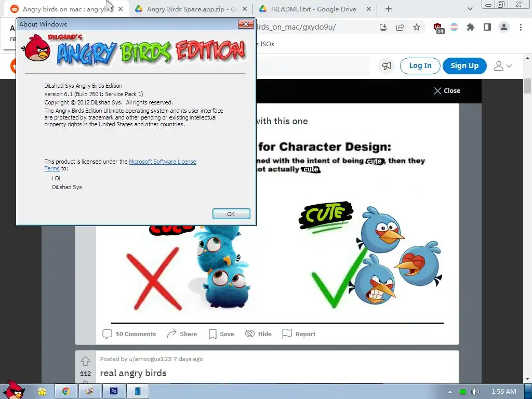Image resolution: width=532 pixels, height=399 pixels.
Task: Switch to !README!.txt Google Drive tab
Action: 313,9
